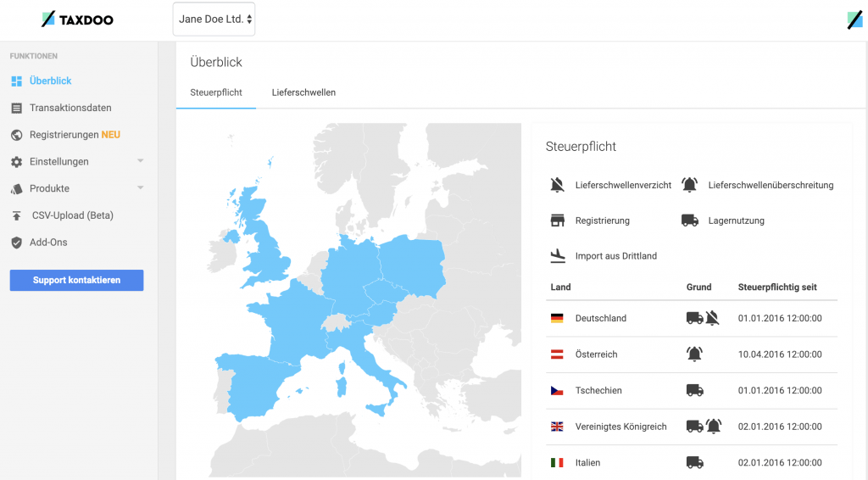Screen dimensions: 868x480
Task: Click the Transaktionsdaten list icon
Action: pyautogui.click(x=17, y=109)
